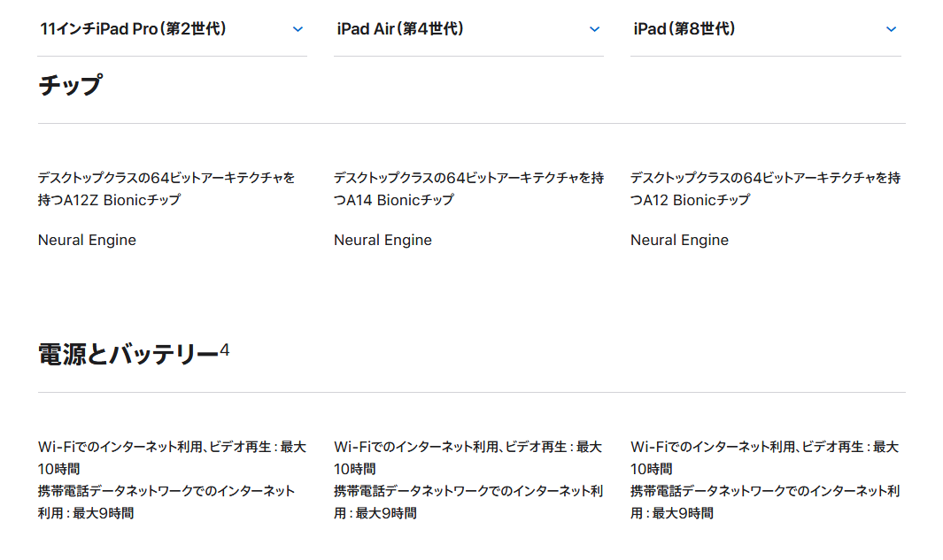Screen dimensions: 943x560
Task: Click the blue chevron beside iPad Air（第4世代）
Action: coord(594,29)
